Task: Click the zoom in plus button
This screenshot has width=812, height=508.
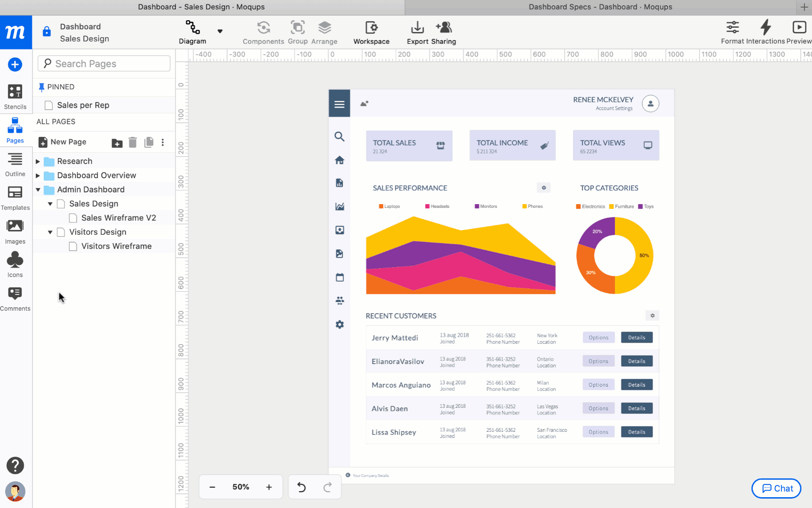Action: (269, 487)
